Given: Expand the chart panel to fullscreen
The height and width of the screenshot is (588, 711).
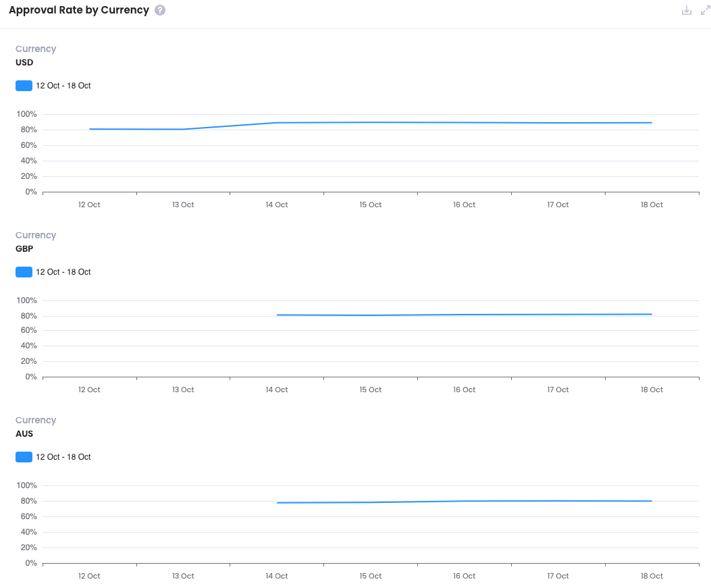Looking at the screenshot, I should pos(705,10).
